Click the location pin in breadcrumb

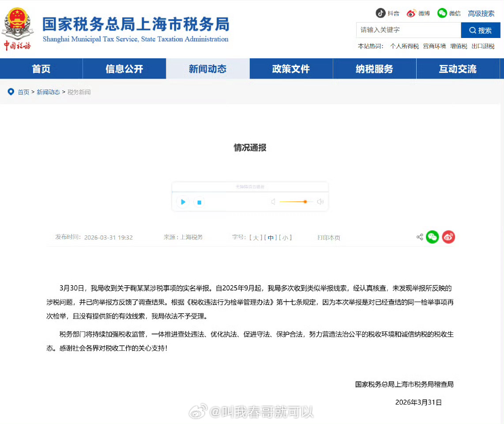point(11,92)
